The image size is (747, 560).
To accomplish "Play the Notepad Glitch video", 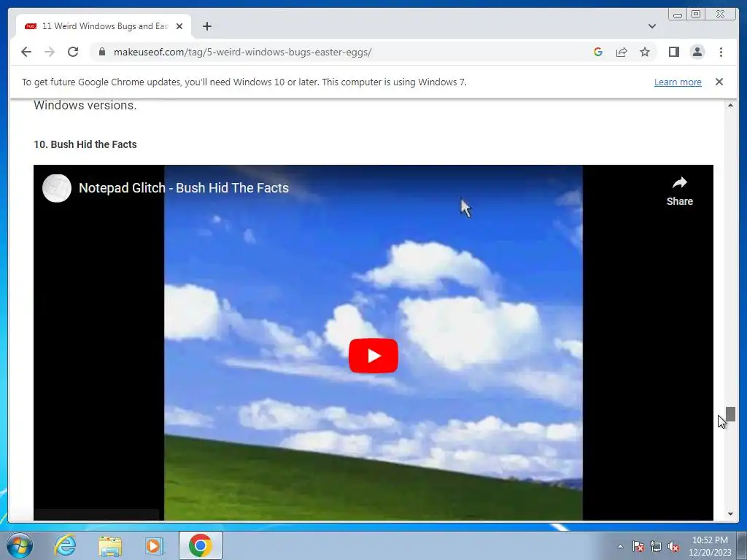I will pyautogui.click(x=373, y=356).
